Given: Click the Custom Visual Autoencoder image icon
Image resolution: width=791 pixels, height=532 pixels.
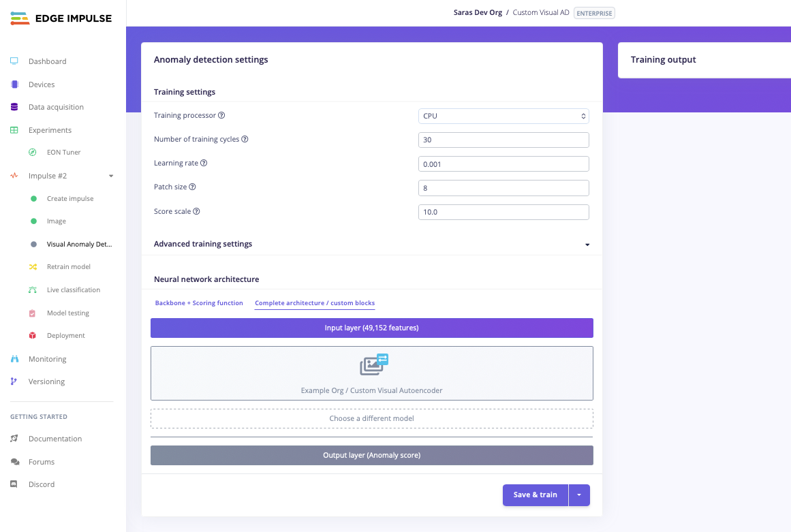Looking at the screenshot, I should coord(374,364).
